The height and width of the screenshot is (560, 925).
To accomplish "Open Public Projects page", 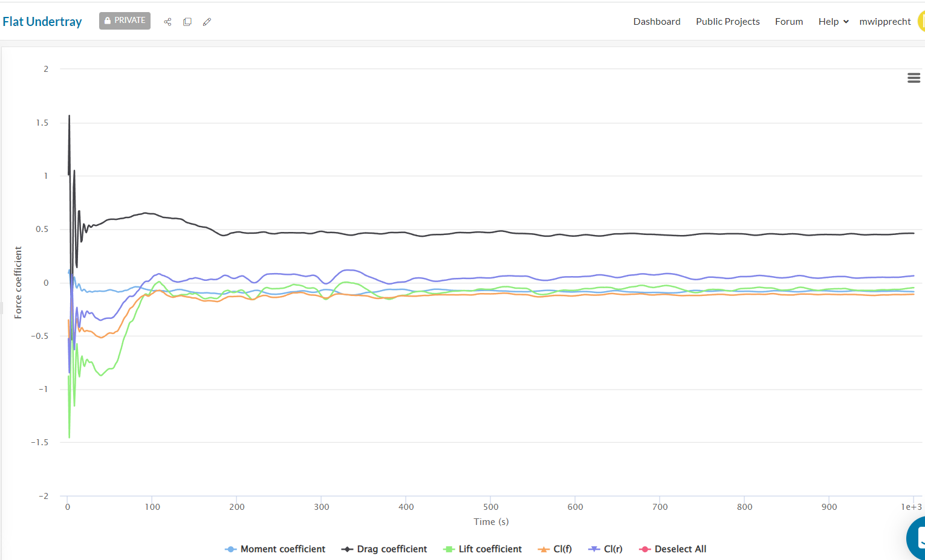I will point(727,22).
